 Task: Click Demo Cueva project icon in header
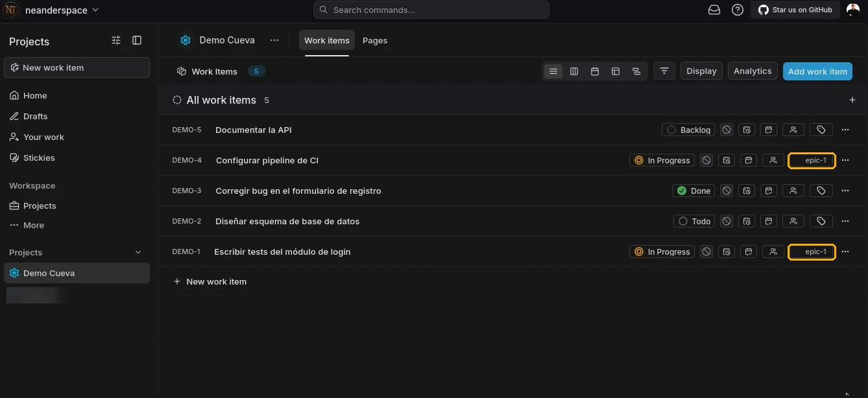tap(186, 40)
